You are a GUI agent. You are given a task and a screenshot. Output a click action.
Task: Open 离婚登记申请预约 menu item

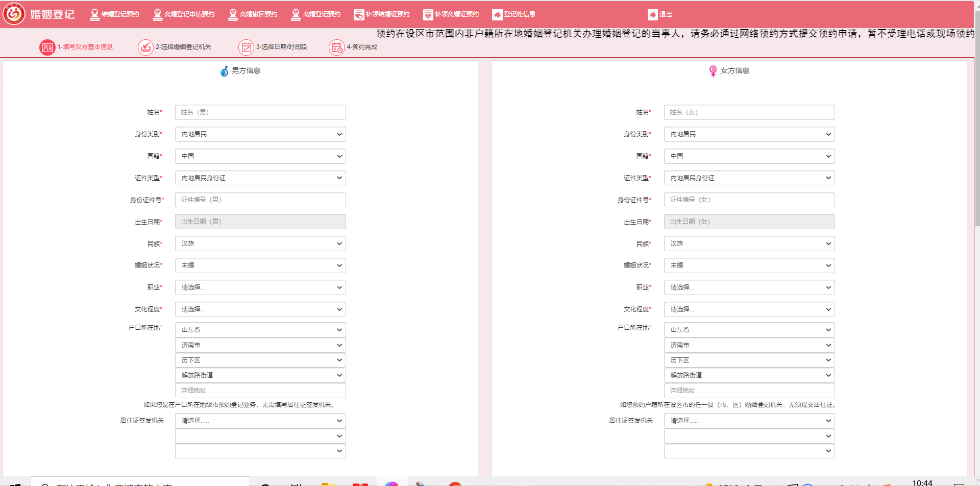pyautogui.click(x=184, y=14)
